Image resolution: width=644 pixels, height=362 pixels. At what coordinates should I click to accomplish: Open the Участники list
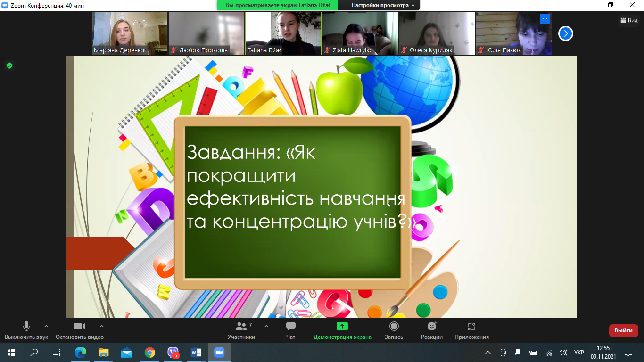coord(241,330)
